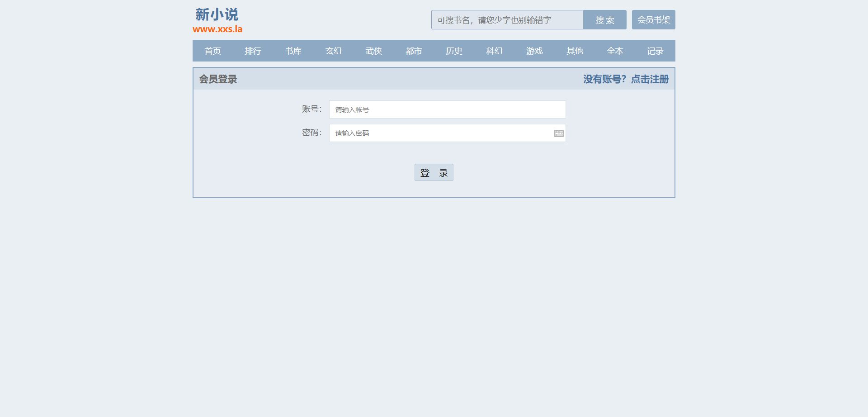This screenshot has height=417, width=868.
Task: Click the 没有账号？点击注册 register link
Action: pos(626,79)
